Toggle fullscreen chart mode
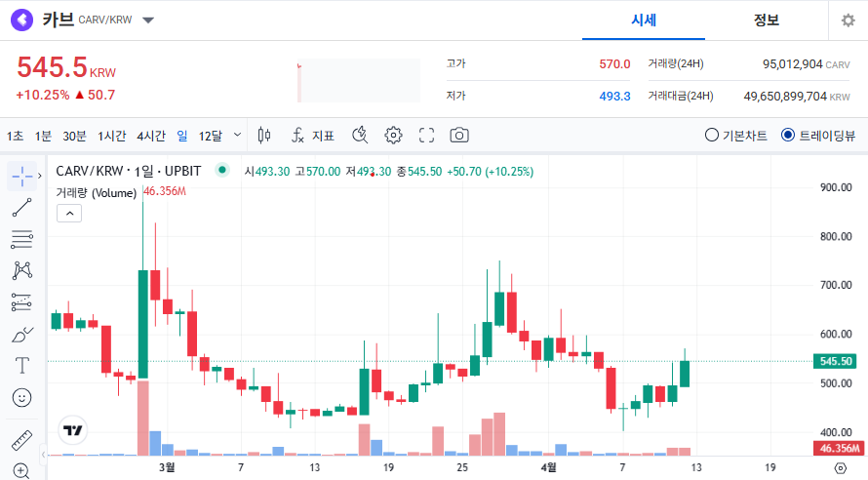The height and width of the screenshot is (480, 868). (x=426, y=135)
